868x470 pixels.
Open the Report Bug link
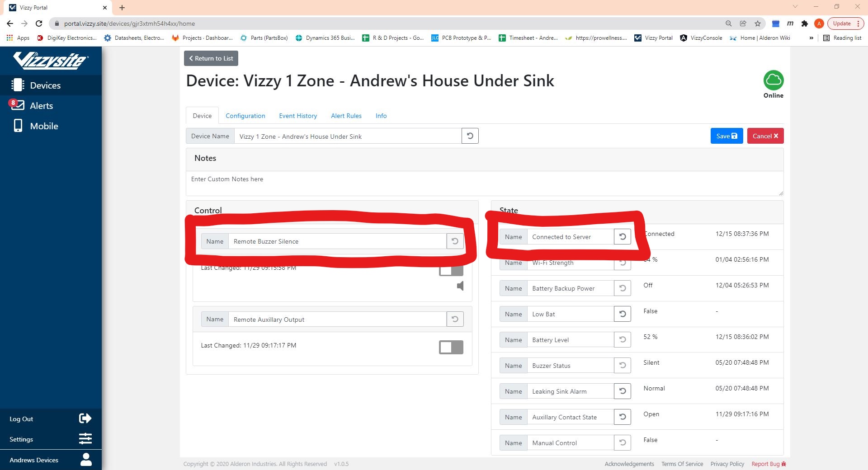[x=769, y=464]
